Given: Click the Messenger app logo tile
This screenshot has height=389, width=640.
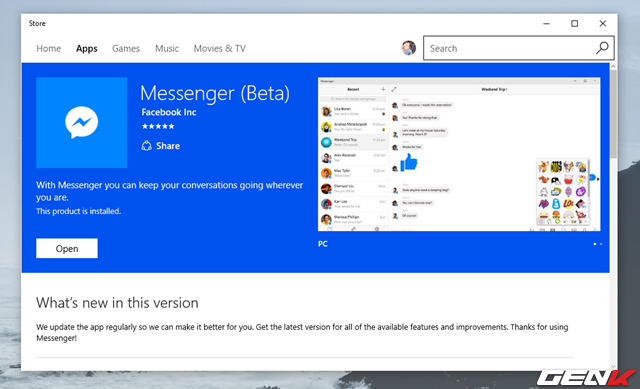Looking at the screenshot, I should point(81,122).
